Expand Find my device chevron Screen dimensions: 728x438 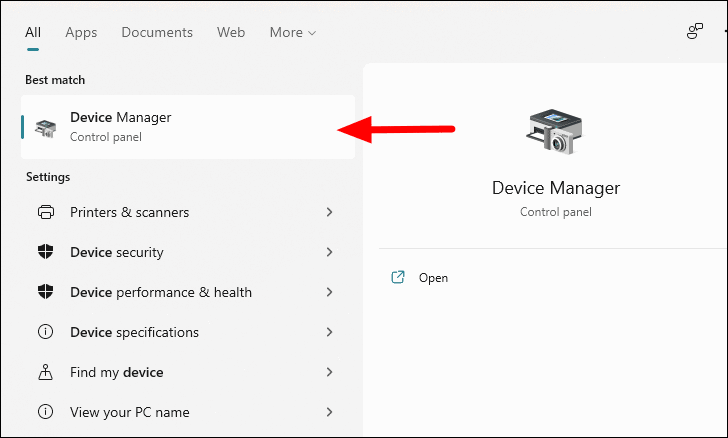pyautogui.click(x=329, y=372)
